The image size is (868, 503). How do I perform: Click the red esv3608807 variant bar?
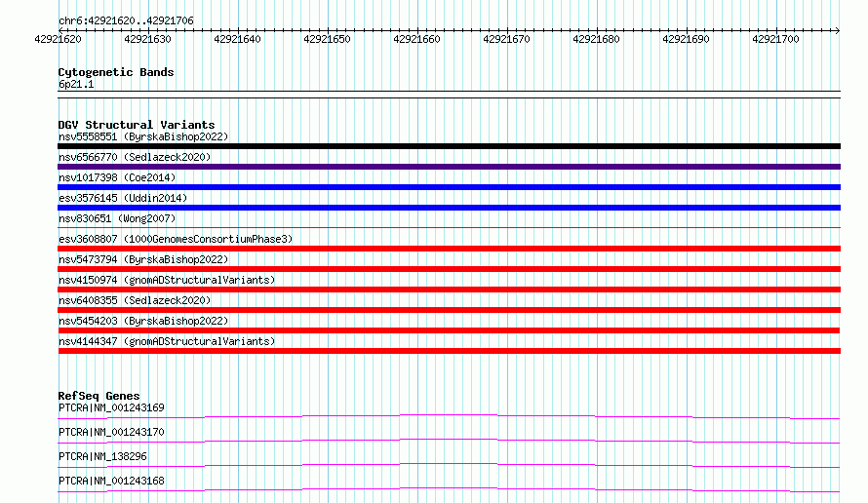pyautogui.click(x=449, y=249)
